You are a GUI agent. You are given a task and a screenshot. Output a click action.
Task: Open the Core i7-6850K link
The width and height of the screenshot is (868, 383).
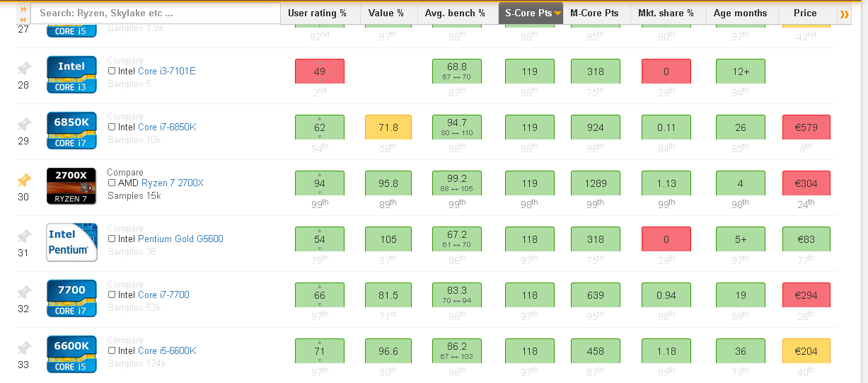coord(167,127)
